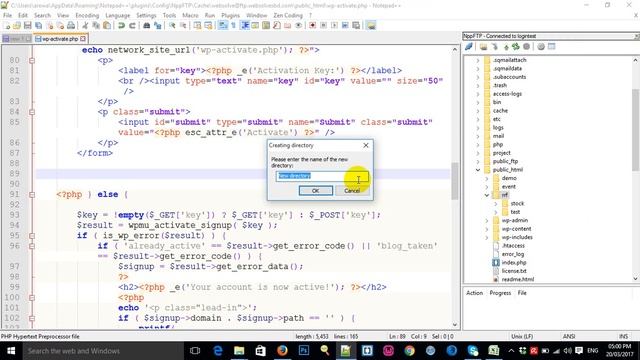Click the Replace toolbar icon
Screen dimensions: 640x360
[158, 25]
